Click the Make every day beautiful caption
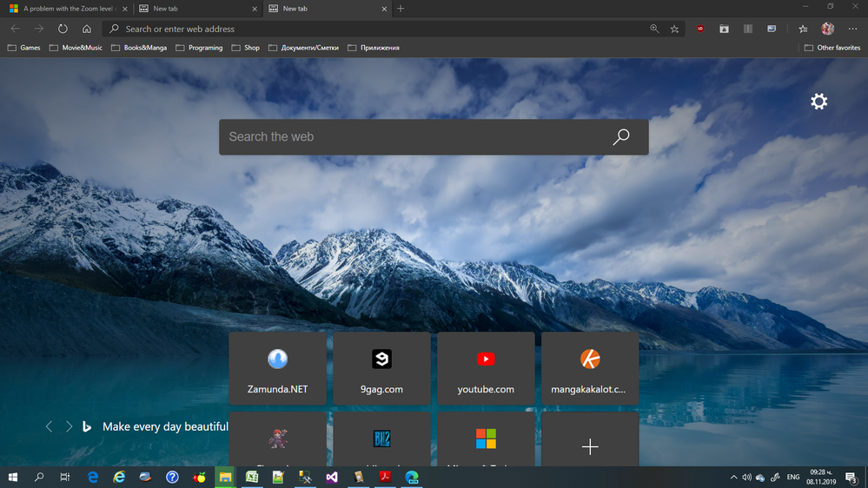Image resolution: width=868 pixels, height=488 pixels. coord(165,426)
